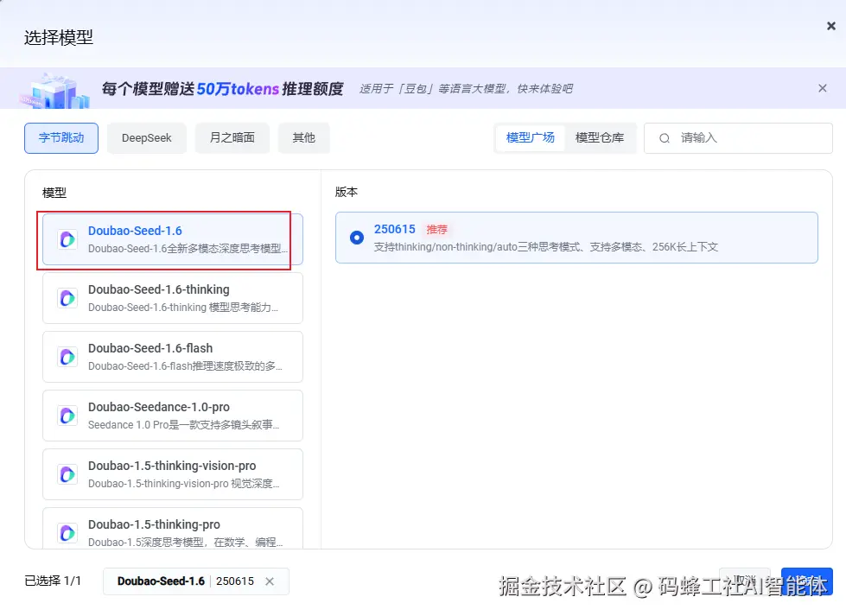Screen dimensions: 846x616
Task: Select the Doubao-Seed-1.6 model card
Action: click(173, 239)
